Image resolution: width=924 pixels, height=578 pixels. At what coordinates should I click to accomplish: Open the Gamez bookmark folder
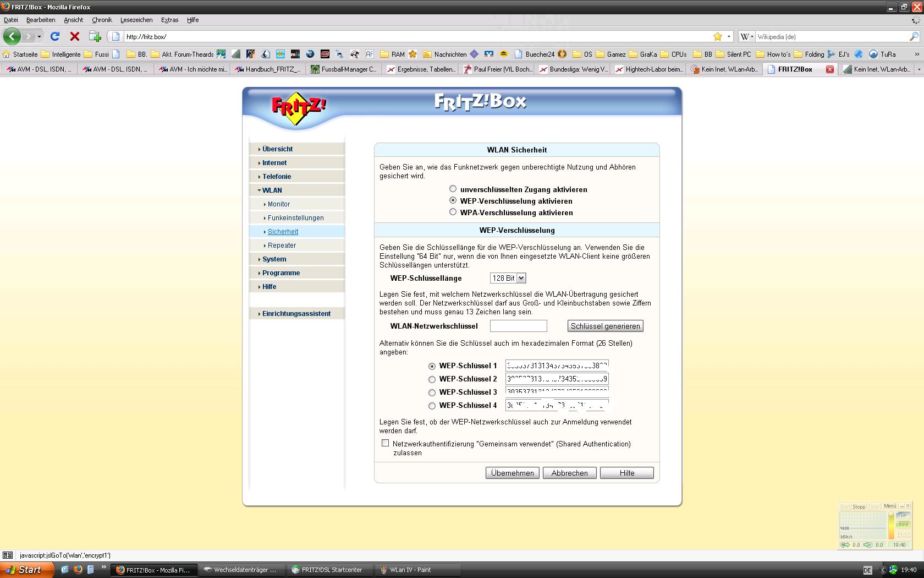[x=611, y=54]
